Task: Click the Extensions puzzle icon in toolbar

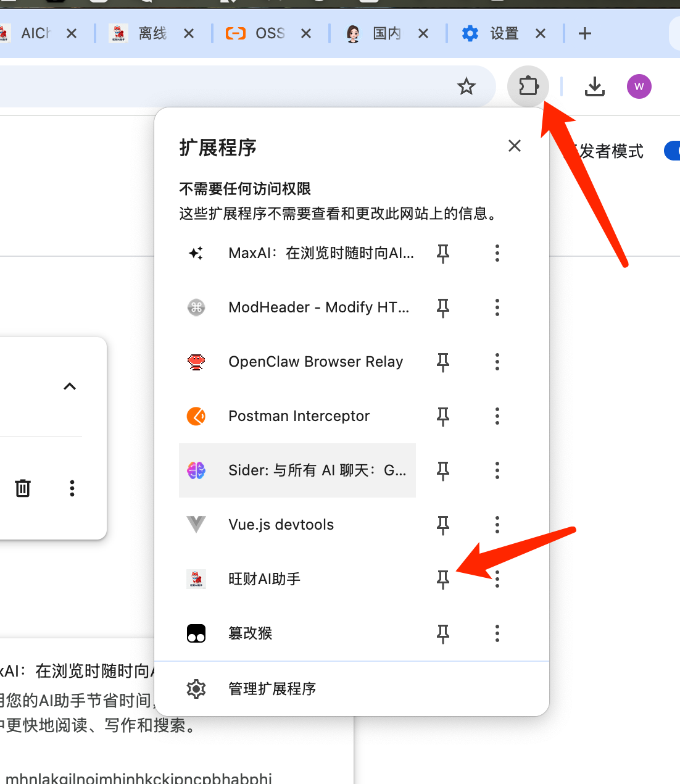Action: 528,86
